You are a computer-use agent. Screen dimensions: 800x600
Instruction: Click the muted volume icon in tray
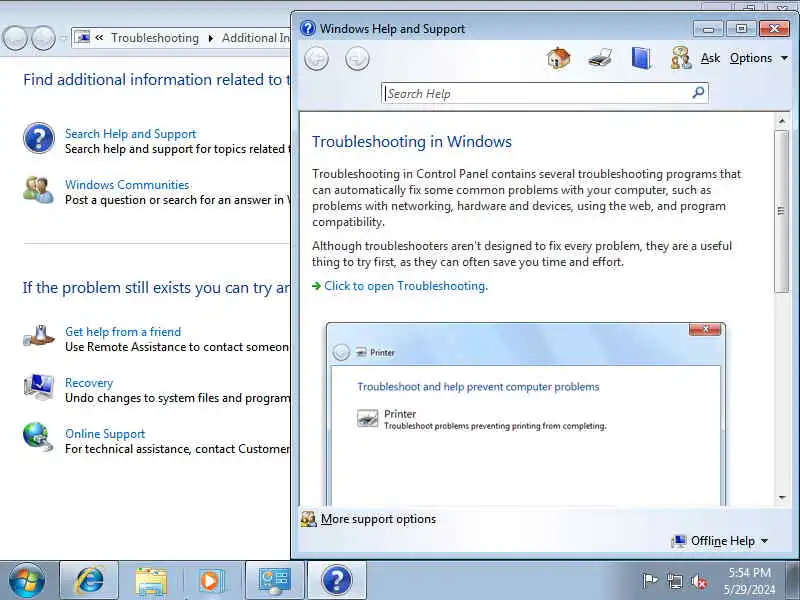coord(698,581)
